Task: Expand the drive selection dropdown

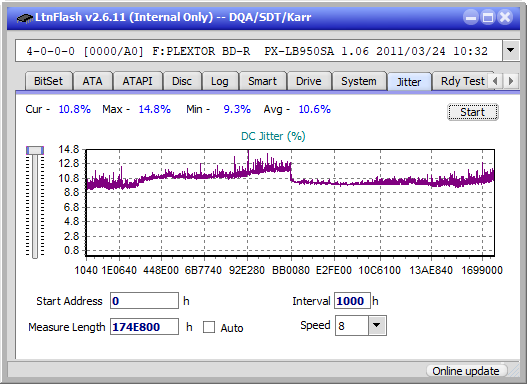Action: coord(511,51)
